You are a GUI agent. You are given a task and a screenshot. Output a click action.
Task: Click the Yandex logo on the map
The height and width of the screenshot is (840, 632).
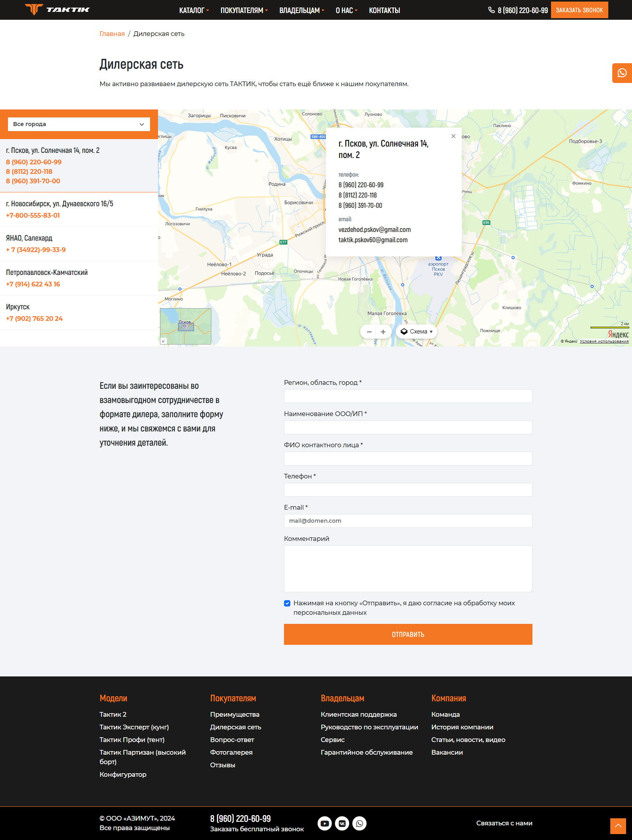[x=618, y=334]
